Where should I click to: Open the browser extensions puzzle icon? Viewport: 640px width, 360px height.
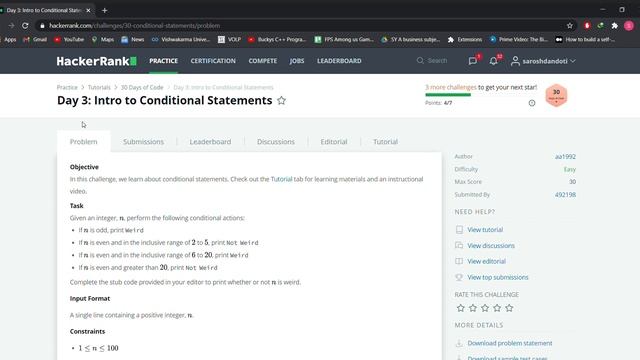(615, 26)
